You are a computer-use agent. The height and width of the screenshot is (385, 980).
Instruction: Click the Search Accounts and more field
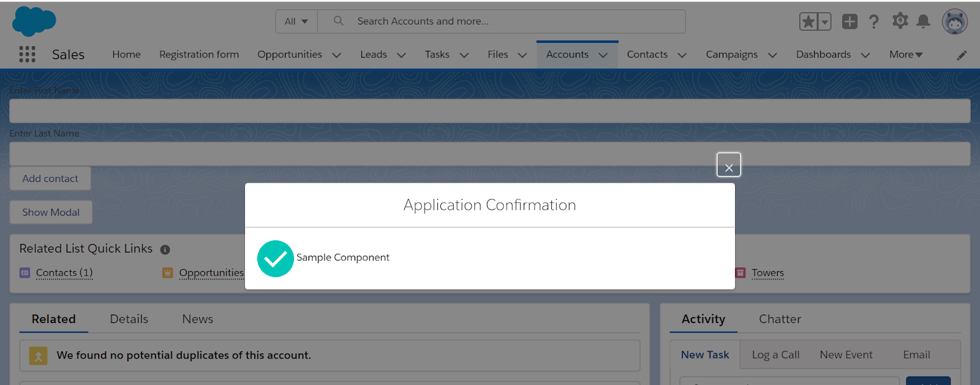(x=501, y=21)
